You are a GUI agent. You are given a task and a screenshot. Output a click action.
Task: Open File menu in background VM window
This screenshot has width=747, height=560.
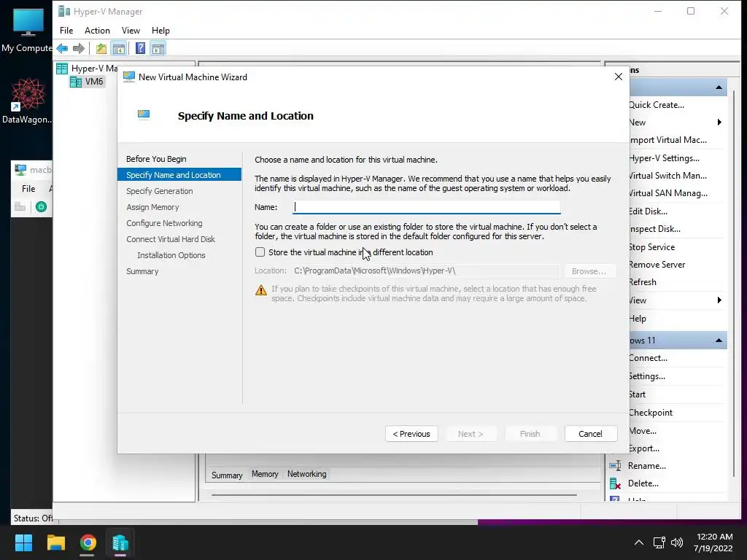(x=28, y=189)
